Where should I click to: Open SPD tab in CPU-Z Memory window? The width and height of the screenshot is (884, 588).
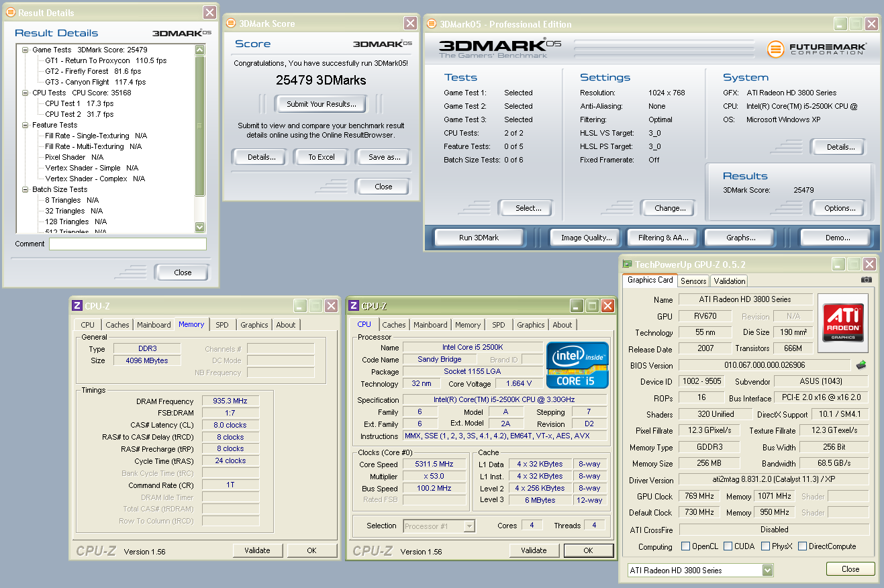click(x=222, y=325)
